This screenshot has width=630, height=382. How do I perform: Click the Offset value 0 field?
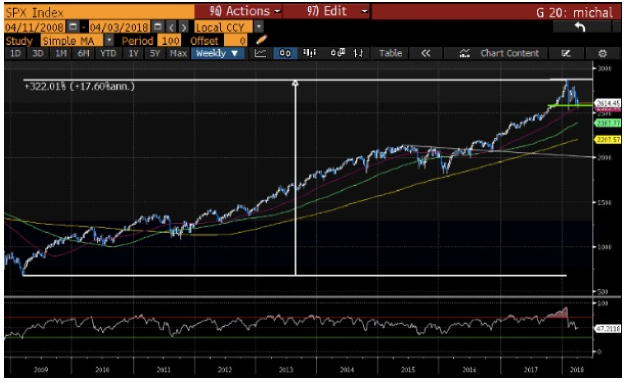(235, 41)
